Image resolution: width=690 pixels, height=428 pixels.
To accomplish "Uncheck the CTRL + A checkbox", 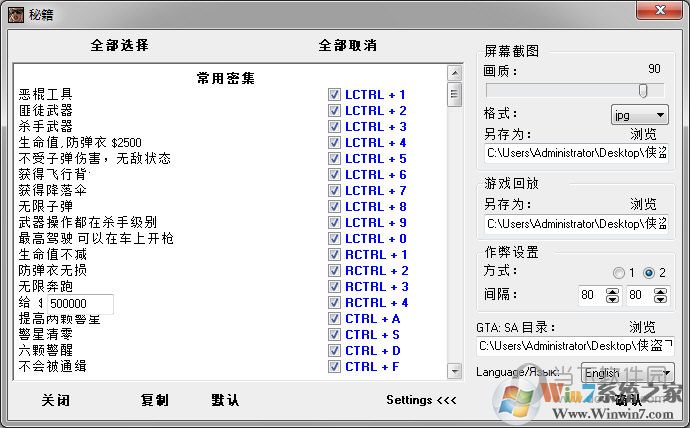I will pos(334,318).
